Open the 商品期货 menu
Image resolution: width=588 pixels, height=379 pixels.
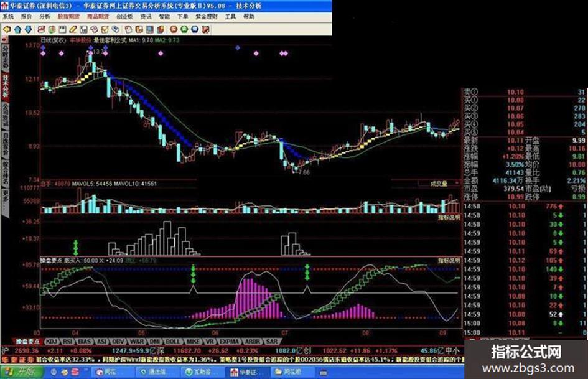(98, 17)
